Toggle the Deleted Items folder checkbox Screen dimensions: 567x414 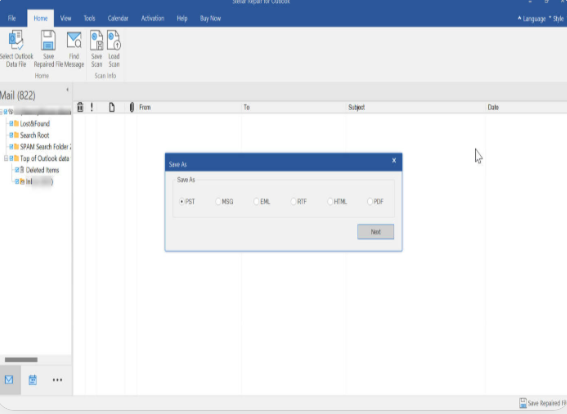17,170
